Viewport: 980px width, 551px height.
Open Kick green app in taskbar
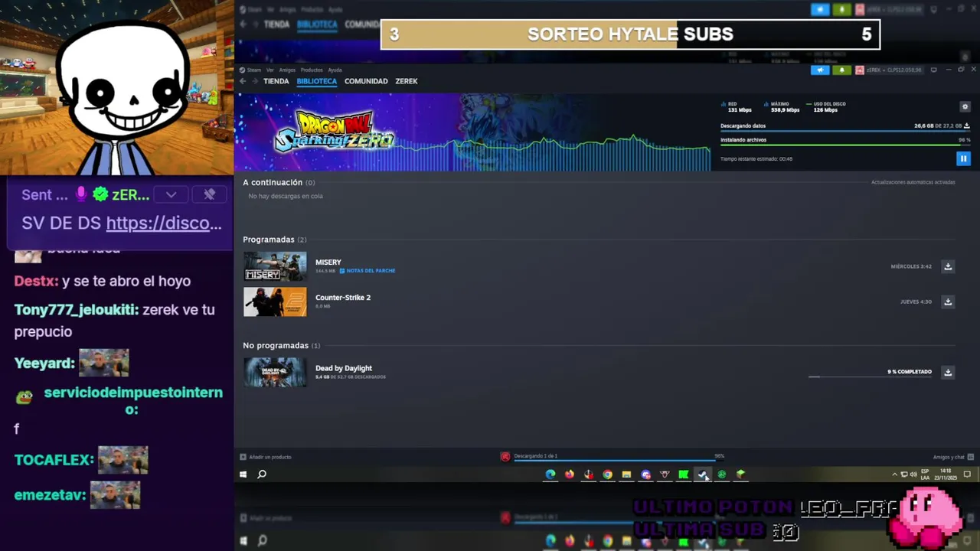[x=684, y=474]
